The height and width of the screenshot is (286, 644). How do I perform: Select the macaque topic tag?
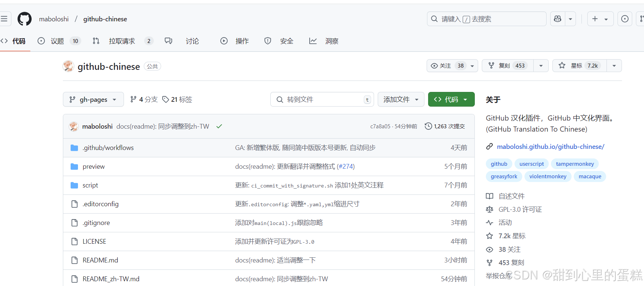590,176
